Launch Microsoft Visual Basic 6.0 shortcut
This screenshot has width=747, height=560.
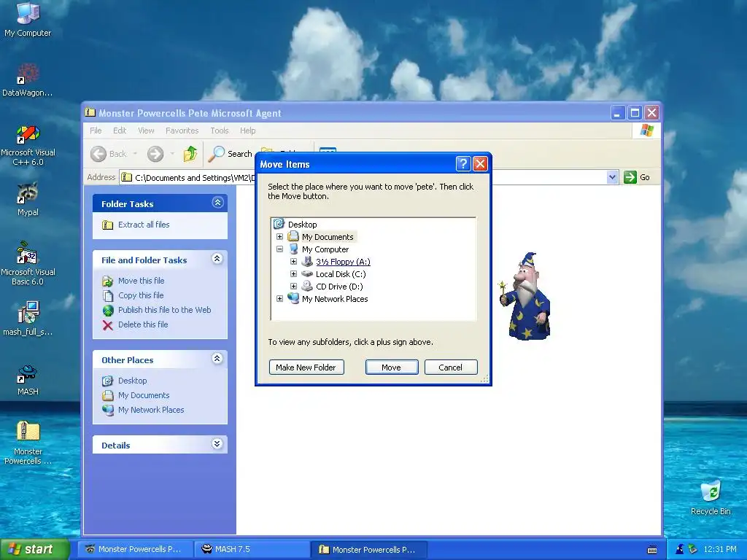tap(28, 263)
